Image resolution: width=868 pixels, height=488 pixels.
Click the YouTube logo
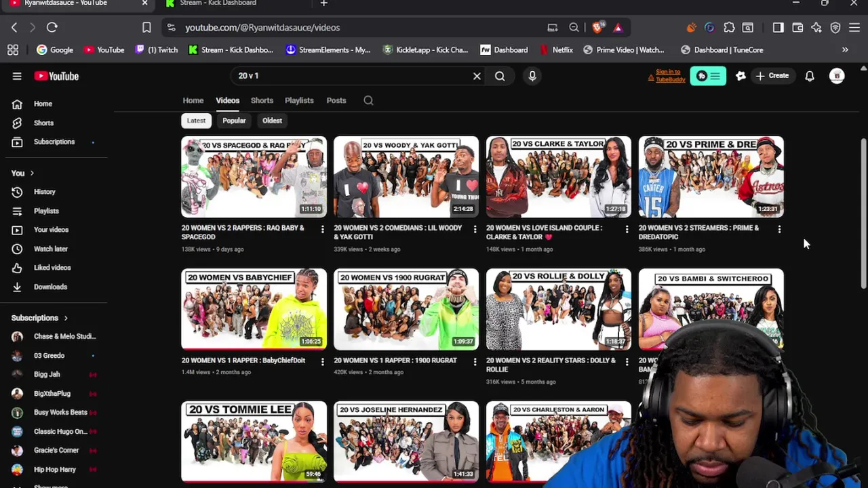[56, 76]
